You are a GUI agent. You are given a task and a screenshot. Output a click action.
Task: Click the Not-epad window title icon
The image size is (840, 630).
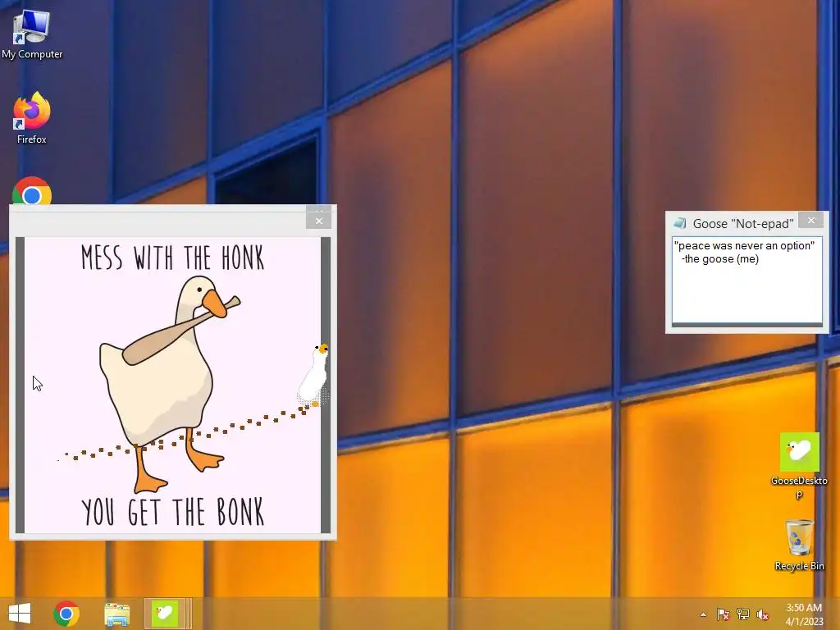click(680, 223)
